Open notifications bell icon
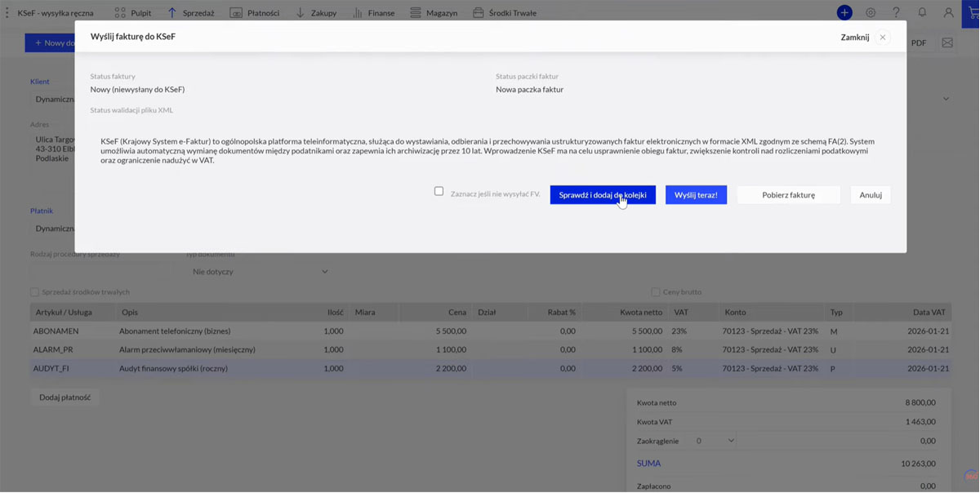 point(922,12)
